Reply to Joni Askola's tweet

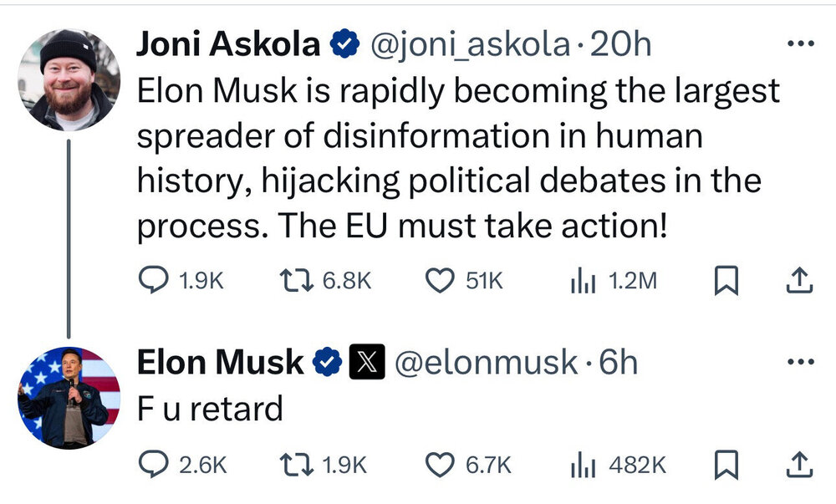[154, 281]
